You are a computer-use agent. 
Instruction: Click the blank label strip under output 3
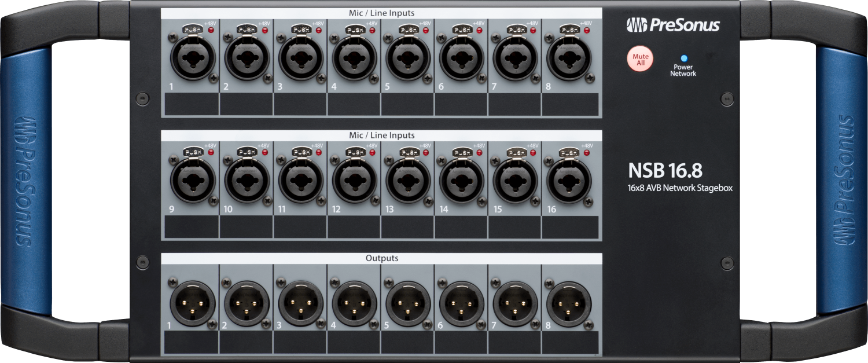300,343
